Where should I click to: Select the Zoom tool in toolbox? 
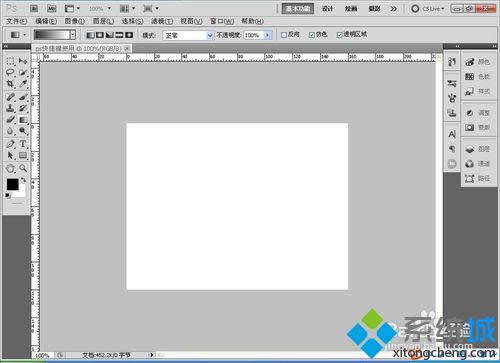(23, 169)
